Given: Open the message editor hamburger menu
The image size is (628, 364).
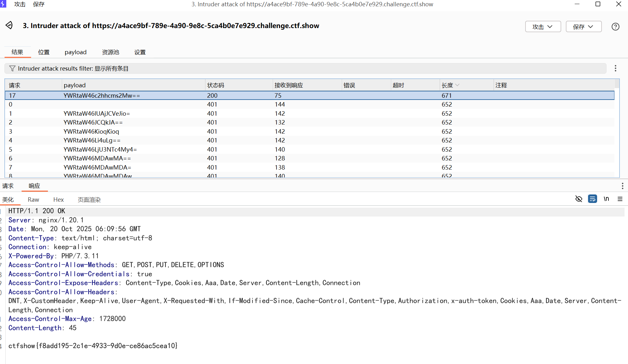Looking at the screenshot, I should point(620,199).
